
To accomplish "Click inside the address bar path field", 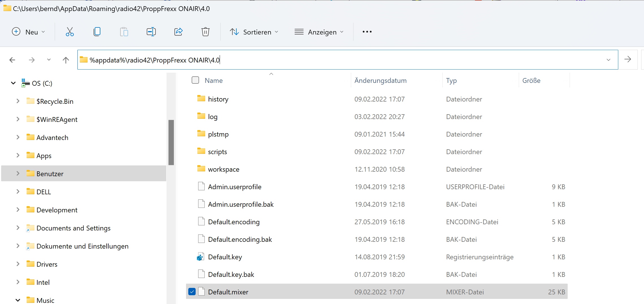I will [x=339, y=60].
